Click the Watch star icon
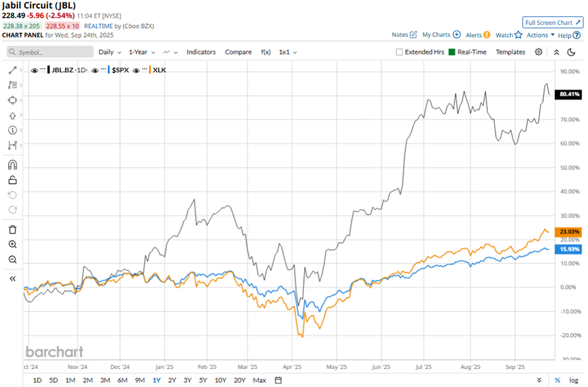This screenshot has width=588, height=387. point(518,35)
